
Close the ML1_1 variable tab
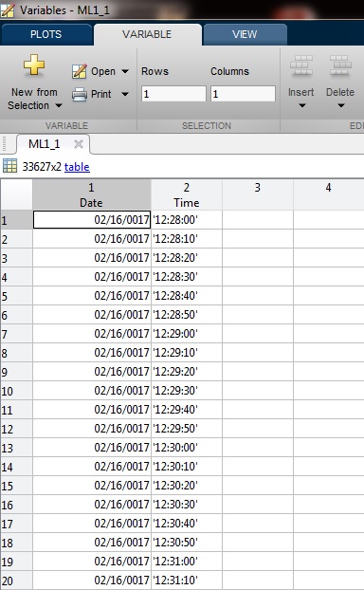click(x=79, y=144)
